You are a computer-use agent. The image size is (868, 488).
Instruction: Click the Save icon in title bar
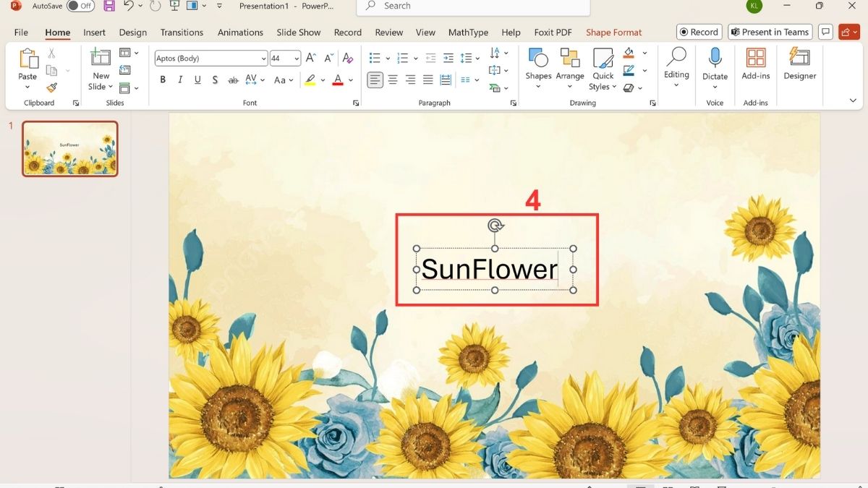(x=109, y=6)
